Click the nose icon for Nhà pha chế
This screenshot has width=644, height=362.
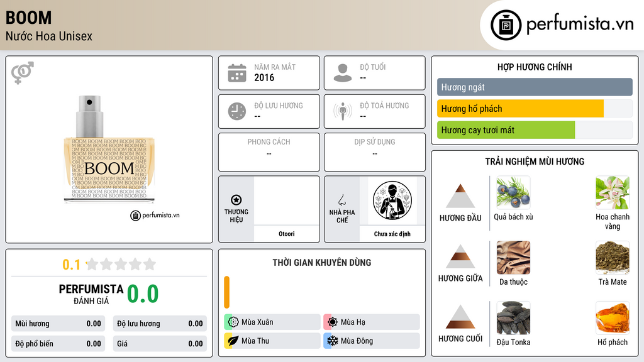pyautogui.click(x=341, y=200)
